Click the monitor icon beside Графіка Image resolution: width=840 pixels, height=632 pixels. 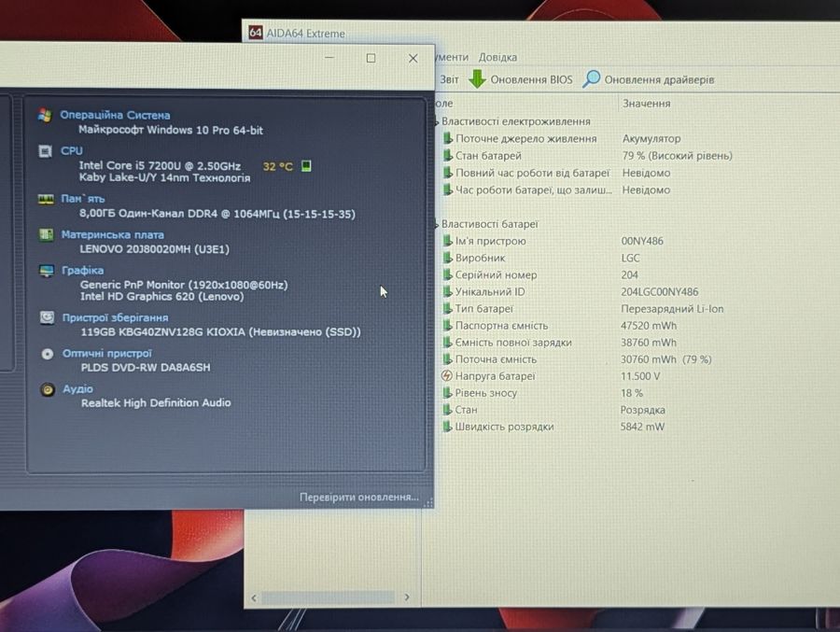47,271
